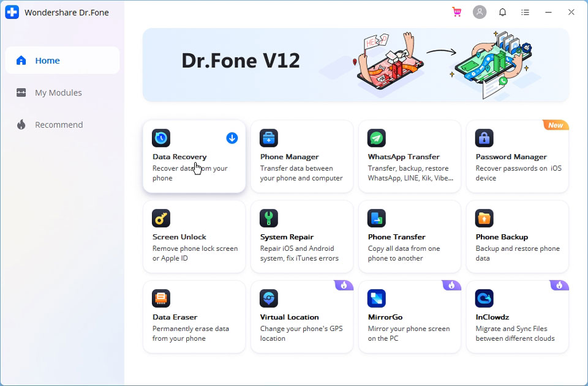Select the WhatsApp Transfer title text
Viewport: 588px width, 386px height.
click(404, 157)
